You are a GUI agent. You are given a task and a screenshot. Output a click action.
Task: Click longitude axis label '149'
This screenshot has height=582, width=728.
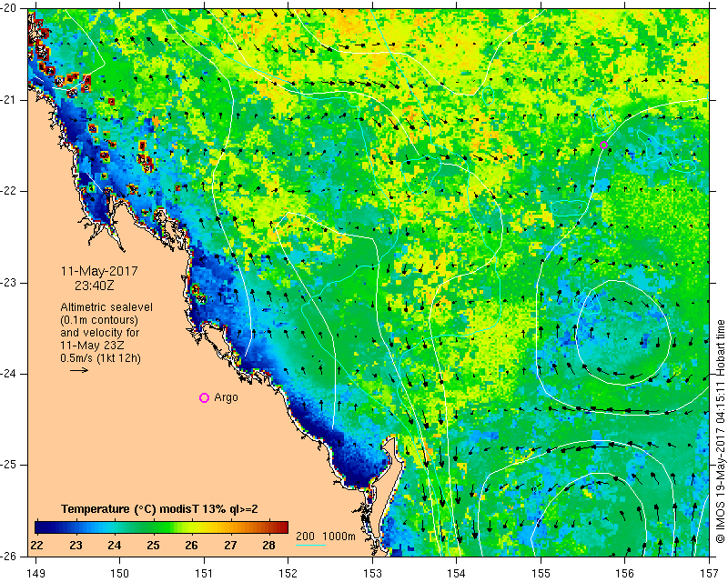36,574
